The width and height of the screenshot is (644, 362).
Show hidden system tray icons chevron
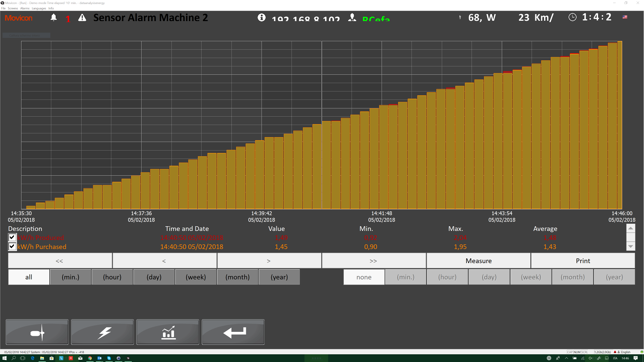point(567,358)
